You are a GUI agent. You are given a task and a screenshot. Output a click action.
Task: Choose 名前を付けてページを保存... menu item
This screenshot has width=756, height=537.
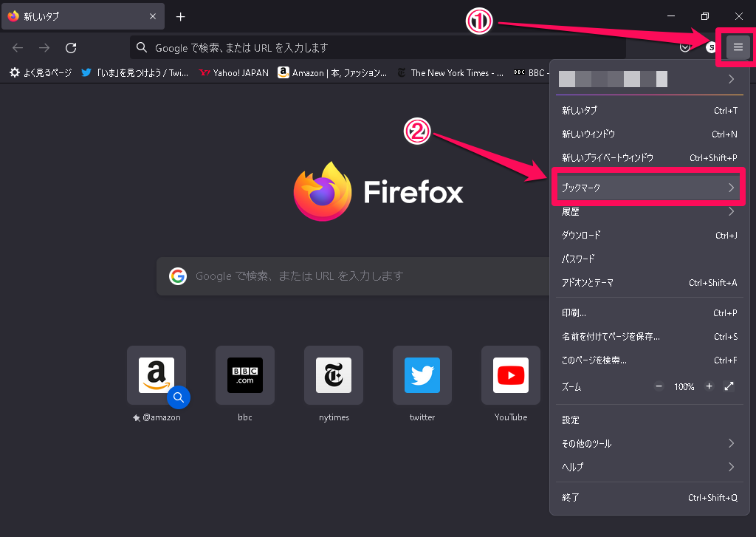pos(650,336)
